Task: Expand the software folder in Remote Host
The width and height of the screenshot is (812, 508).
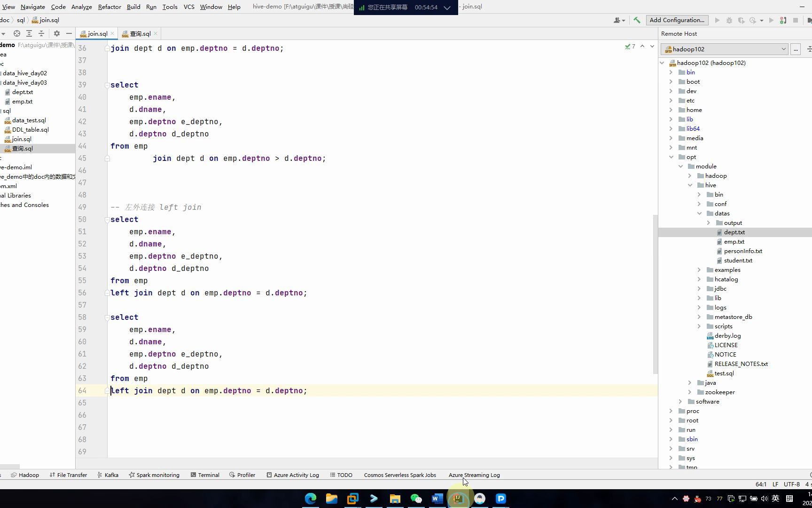Action: (680, 402)
